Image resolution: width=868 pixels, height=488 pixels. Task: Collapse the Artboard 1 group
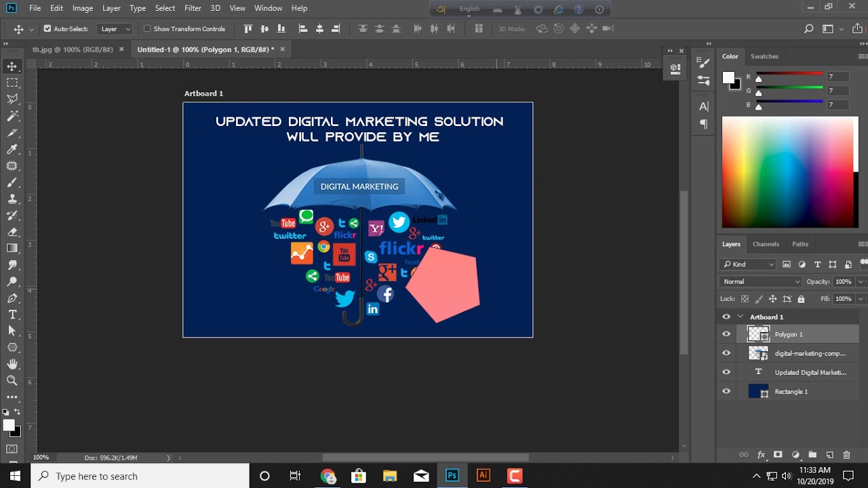point(741,317)
